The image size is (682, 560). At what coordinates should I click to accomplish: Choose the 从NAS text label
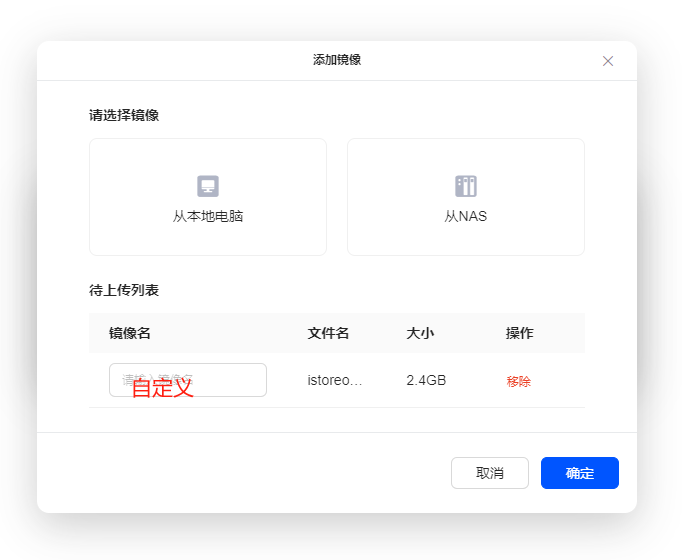coord(466,216)
